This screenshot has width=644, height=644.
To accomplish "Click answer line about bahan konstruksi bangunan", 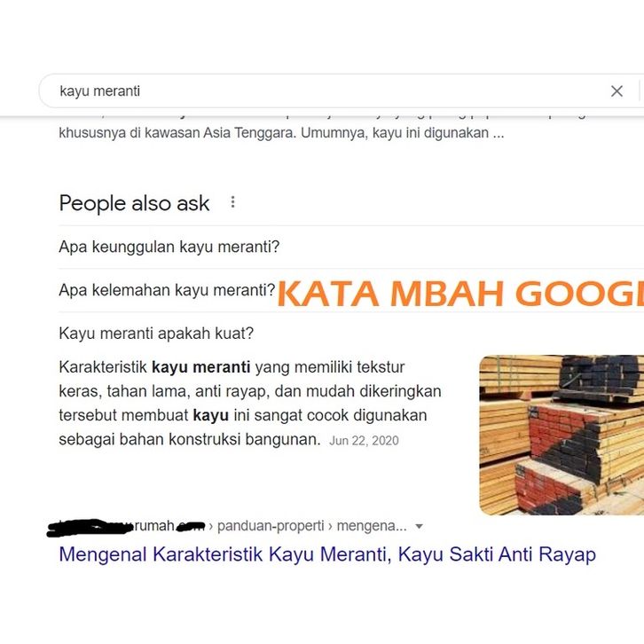I will point(189,439).
